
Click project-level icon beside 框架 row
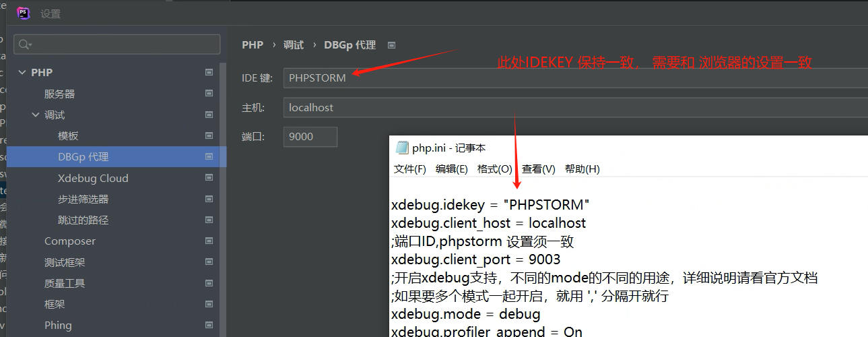pos(209,304)
